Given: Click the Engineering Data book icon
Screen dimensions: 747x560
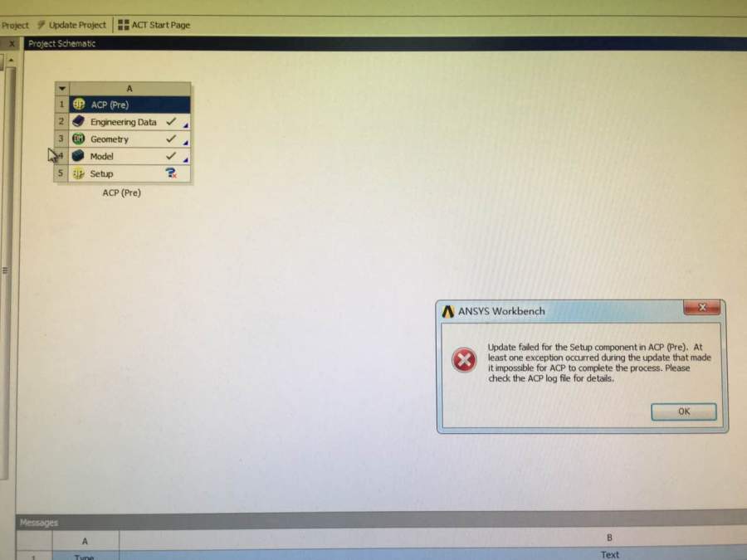Looking at the screenshot, I should point(79,121).
